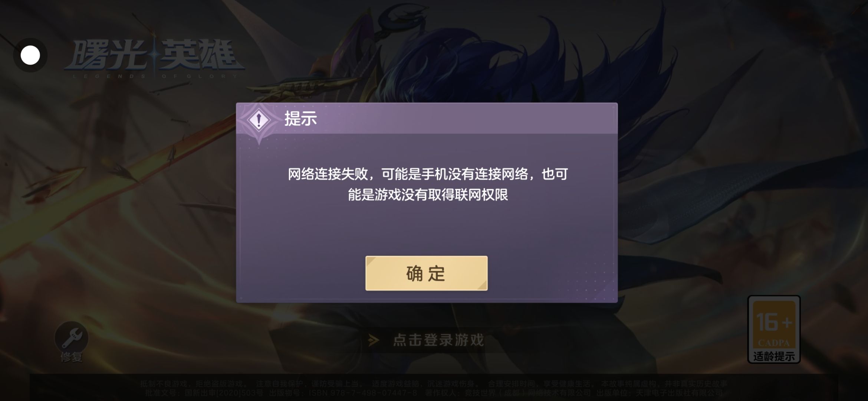The width and height of the screenshot is (868, 401).
Task: Click the exclamation warning icon in dialog
Action: (259, 120)
